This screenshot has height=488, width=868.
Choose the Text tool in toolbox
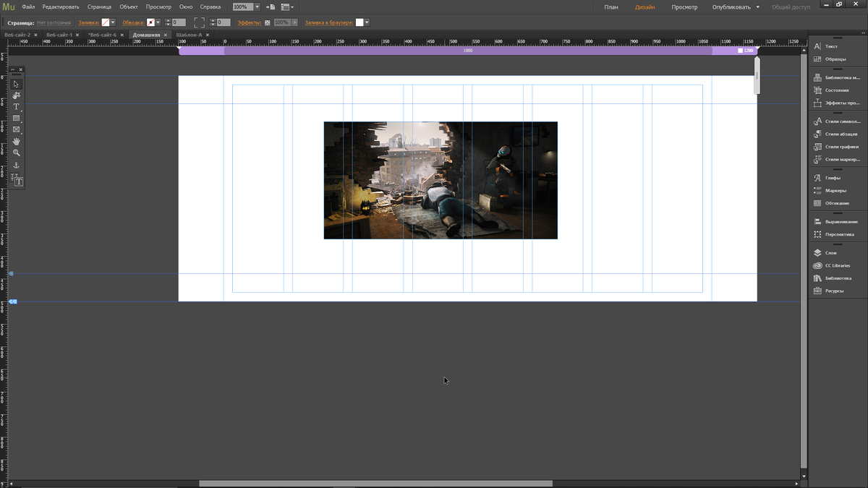[x=16, y=107]
